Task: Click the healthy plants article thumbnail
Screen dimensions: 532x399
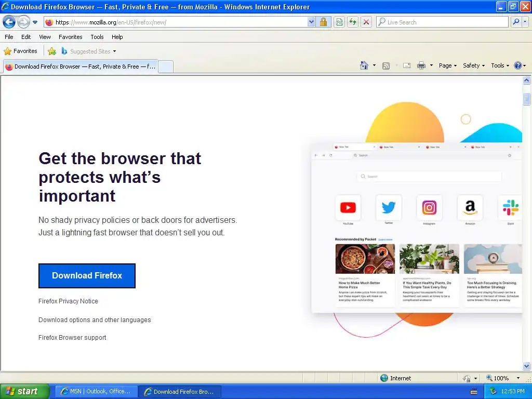Action: 429,259
